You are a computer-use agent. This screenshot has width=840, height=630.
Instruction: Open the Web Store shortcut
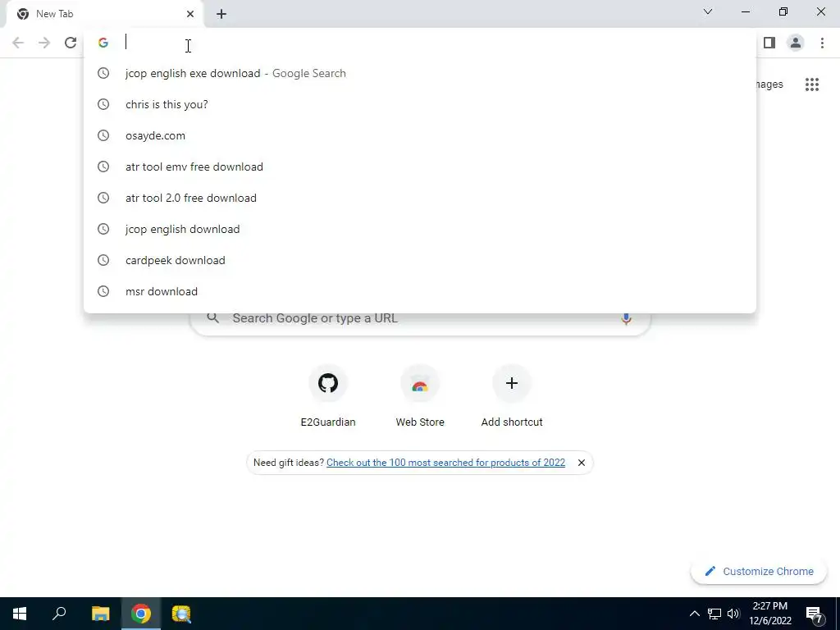coord(420,396)
